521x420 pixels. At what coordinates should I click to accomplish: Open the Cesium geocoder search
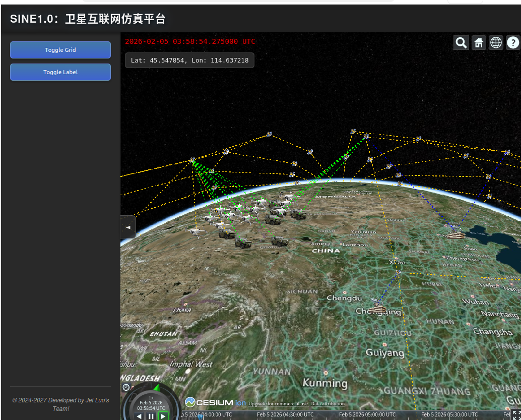[461, 43]
